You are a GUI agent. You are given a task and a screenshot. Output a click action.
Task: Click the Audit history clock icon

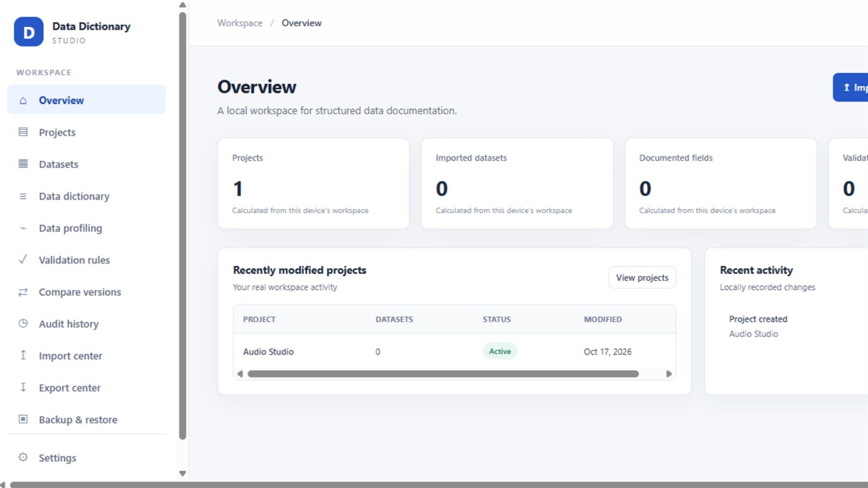tap(23, 324)
